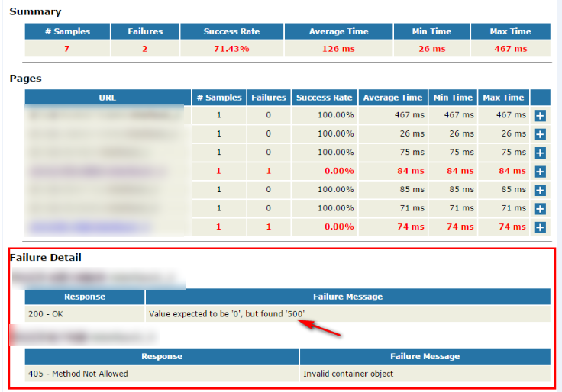Click the Failure Detail heading
The image size is (562, 392).
(x=46, y=258)
